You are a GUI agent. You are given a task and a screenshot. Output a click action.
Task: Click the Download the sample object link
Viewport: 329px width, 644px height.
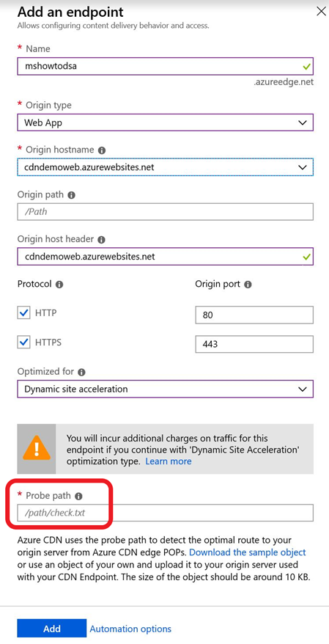[x=248, y=552]
